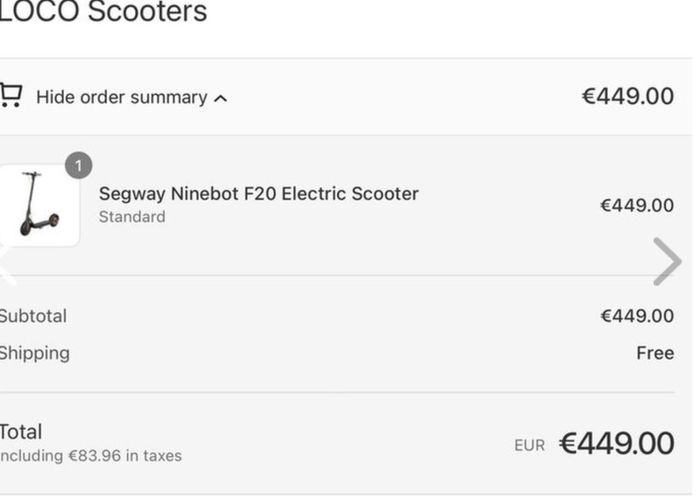Click the large total amount €449.00
This screenshot has width=700, height=504.
click(x=617, y=444)
